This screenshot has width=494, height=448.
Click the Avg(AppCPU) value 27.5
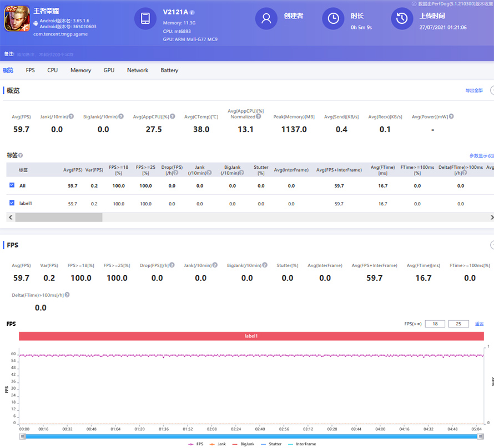coord(154,129)
